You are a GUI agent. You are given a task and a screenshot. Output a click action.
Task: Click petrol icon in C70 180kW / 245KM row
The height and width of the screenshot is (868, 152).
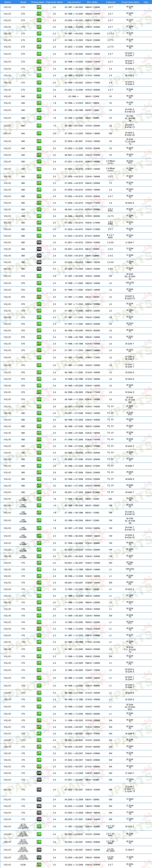click(39, 47)
